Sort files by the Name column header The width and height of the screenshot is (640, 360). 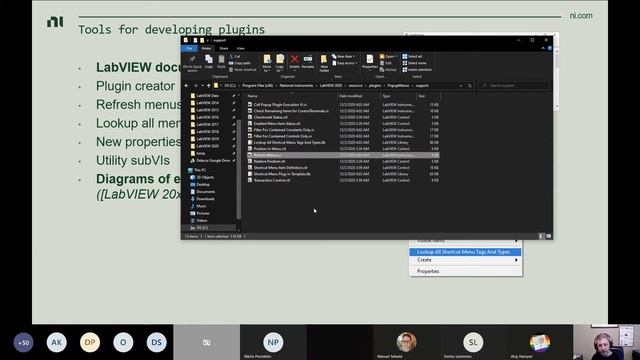[x=291, y=96]
